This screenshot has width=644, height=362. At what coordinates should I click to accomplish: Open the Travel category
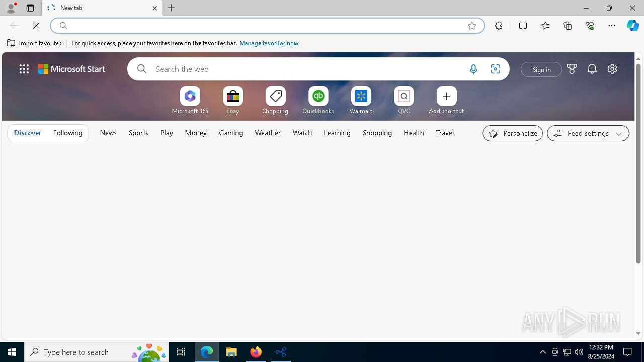445,133
